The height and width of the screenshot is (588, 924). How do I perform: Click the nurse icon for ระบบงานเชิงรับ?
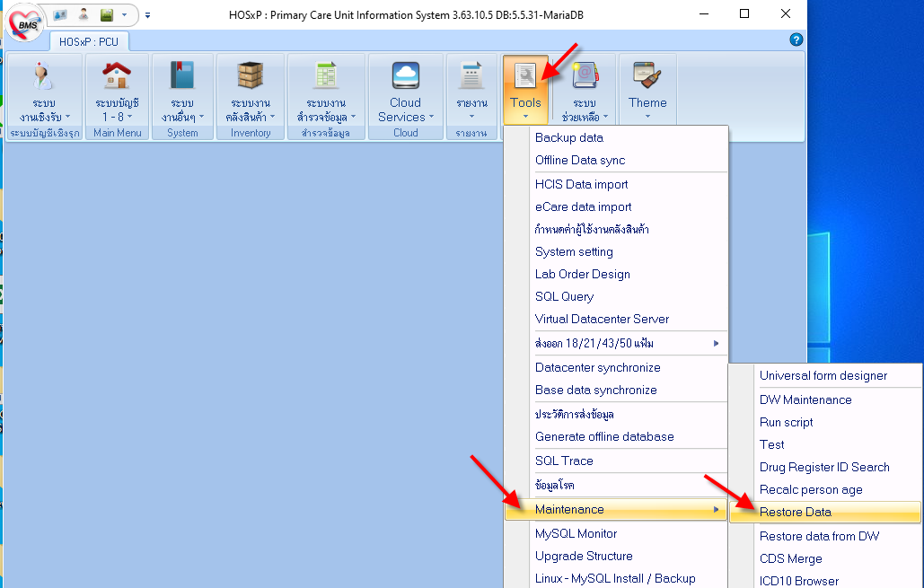pos(44,75)
